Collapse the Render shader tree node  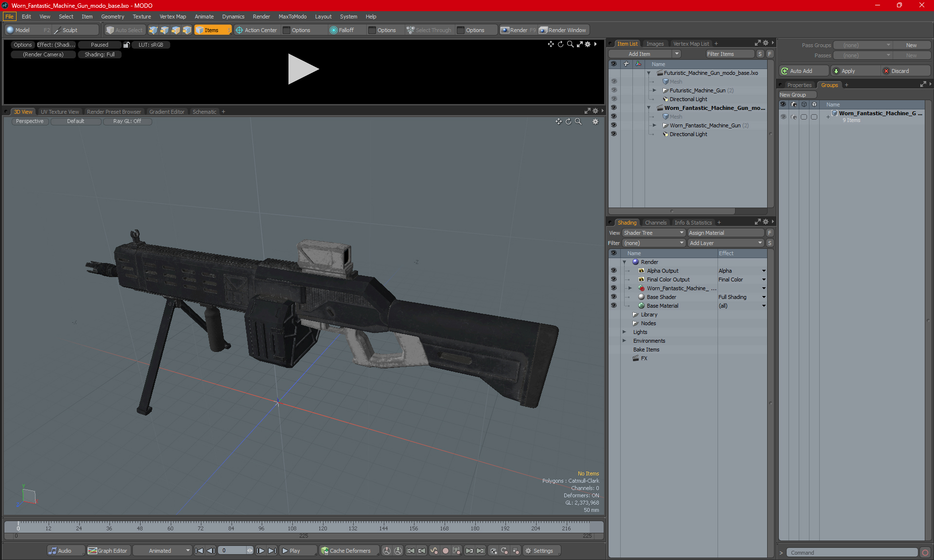pos(625,262)
